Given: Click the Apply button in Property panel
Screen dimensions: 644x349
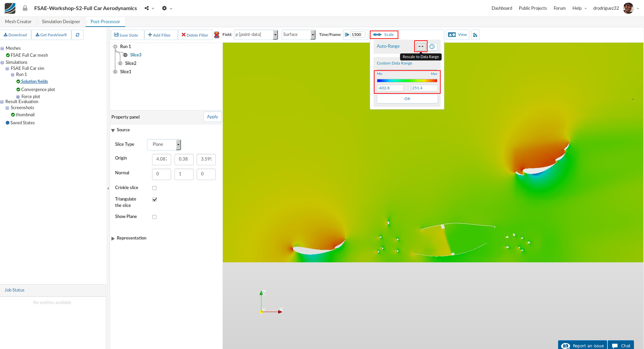Looking at the screenshot, I should (212, 117).
